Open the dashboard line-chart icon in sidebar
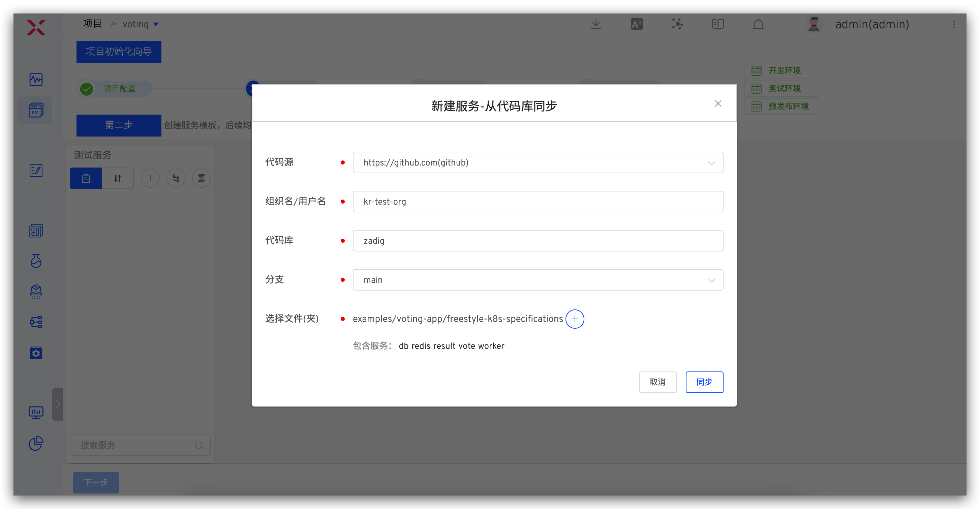Image resolution: width=980 pixels, height=509 pixels. 36,80
